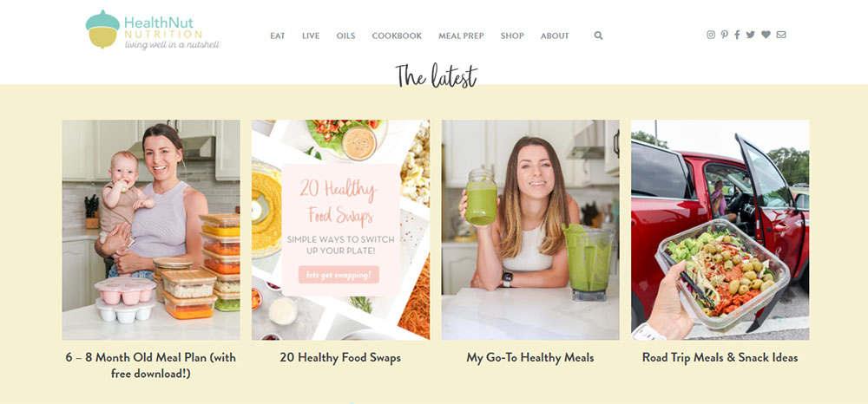
Task: Select LIVE in the navigation
Action: tap(311, 36)
